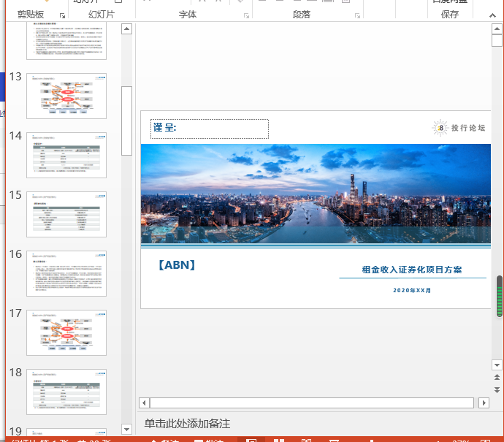Click the thumbnail panel scroll-up arrow

tap(126, 29)
